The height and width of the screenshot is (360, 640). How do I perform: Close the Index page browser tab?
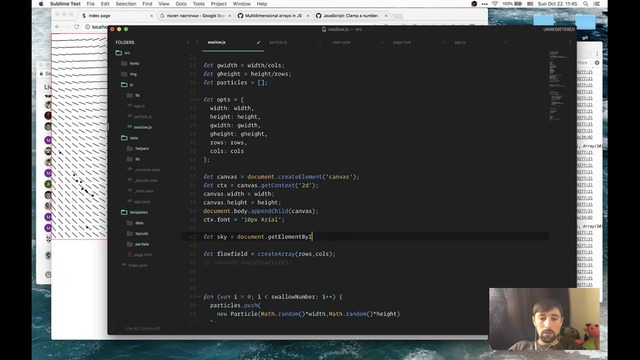[152, 16]
